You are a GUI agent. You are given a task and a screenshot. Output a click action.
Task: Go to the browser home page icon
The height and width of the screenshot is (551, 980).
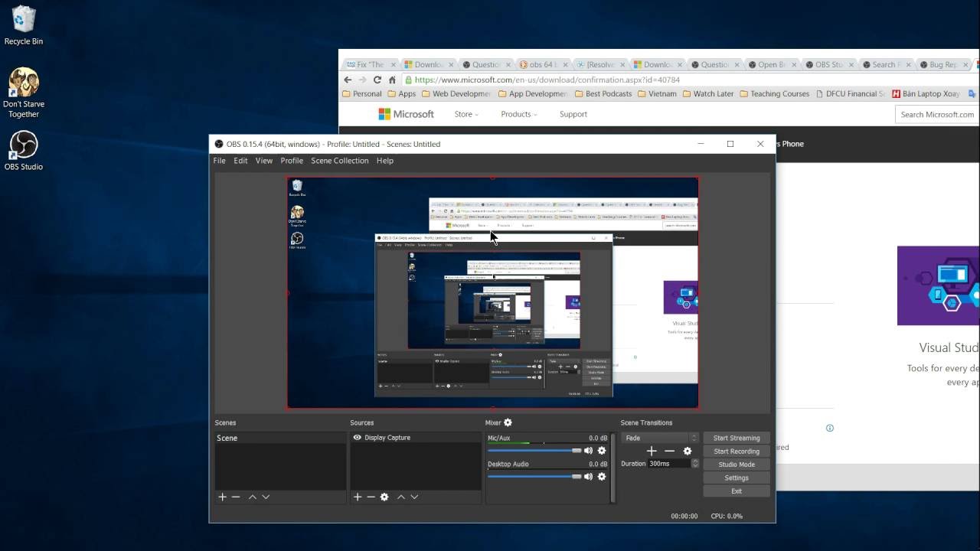click(x=392, y=80)
